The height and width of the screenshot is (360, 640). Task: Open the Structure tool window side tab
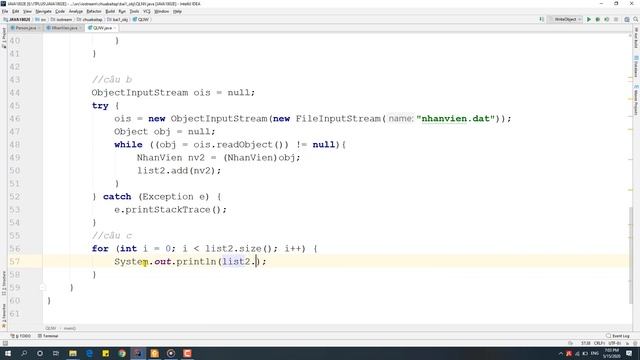pos(4,283)
